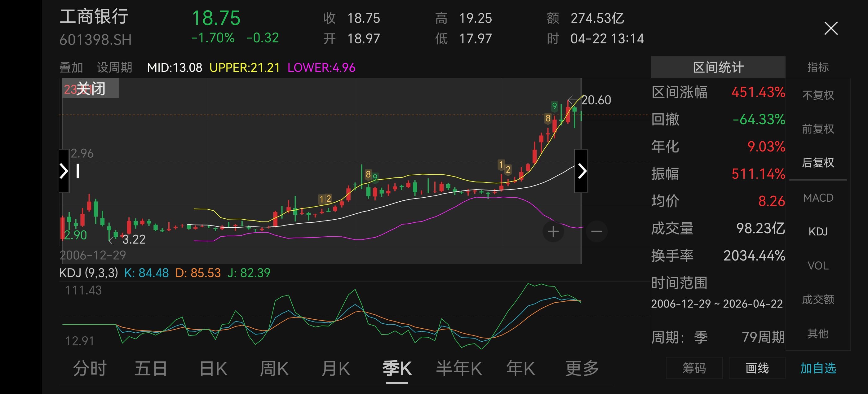
Task: Open 其他 indicators list
Action: [x=818, y=333]
